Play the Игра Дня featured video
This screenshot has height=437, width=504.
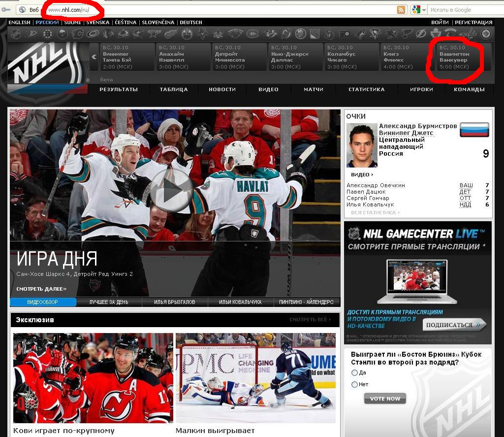172,191
